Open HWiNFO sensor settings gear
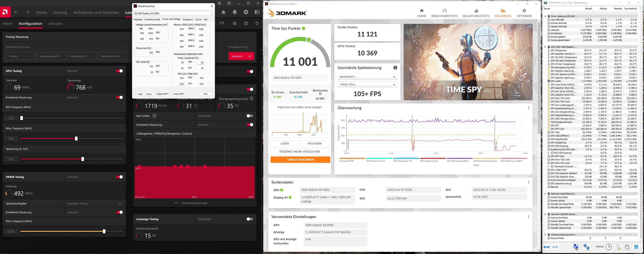Image resolution: width=644 pixels, height=254 pixels. (627, 247)
